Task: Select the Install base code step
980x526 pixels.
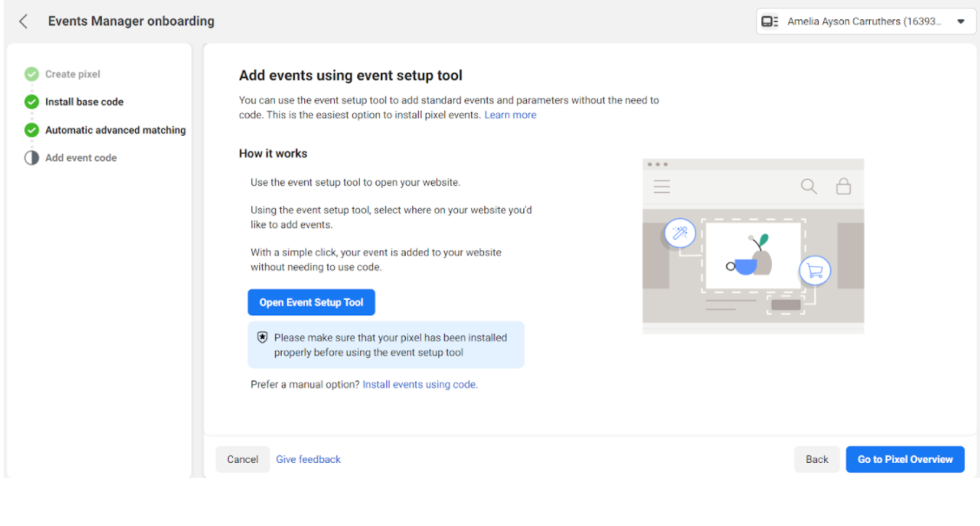Action: tap(84, 102)
